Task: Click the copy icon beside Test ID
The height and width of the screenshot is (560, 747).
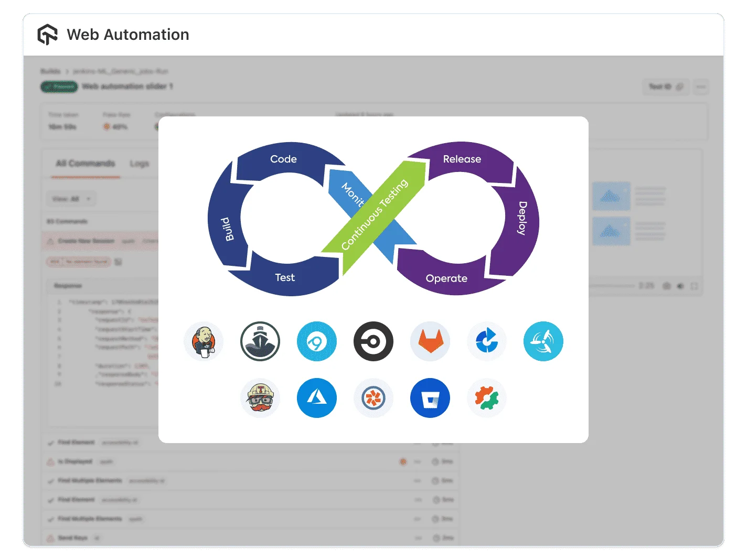Action: [679, 87]
